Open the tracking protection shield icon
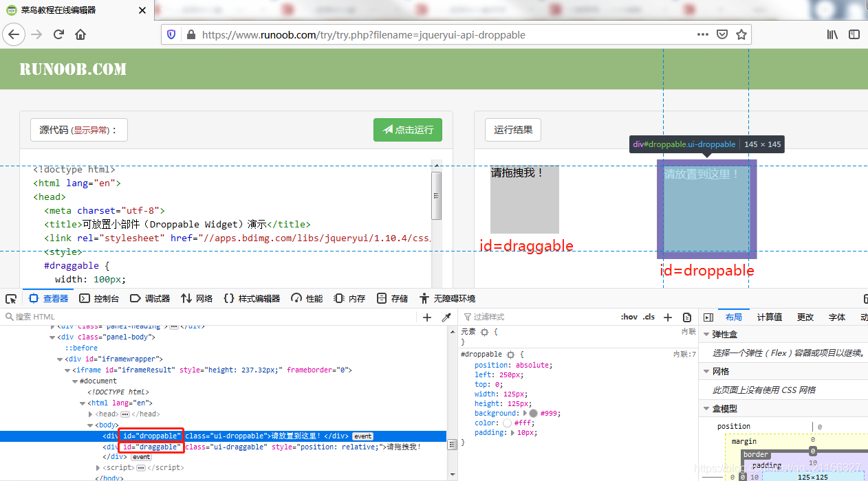Image resolution: width=868 pixels, height=481 pixels. point(172,34)
